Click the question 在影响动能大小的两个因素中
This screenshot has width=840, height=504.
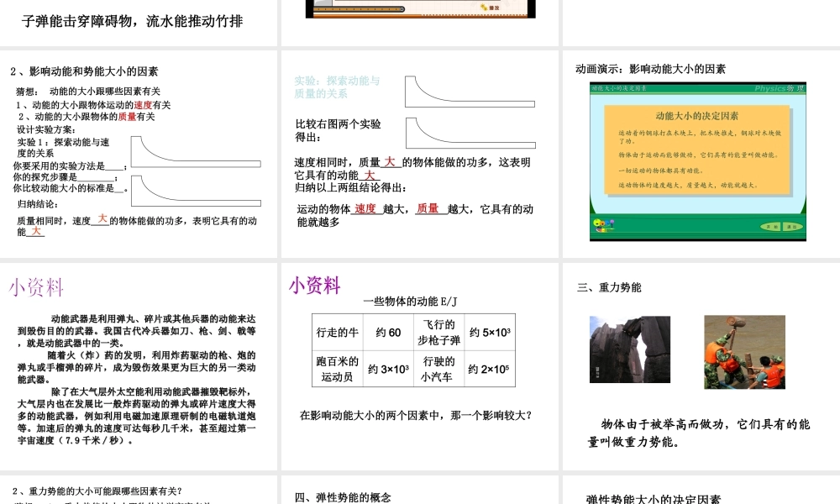click(x=415, y=415)
